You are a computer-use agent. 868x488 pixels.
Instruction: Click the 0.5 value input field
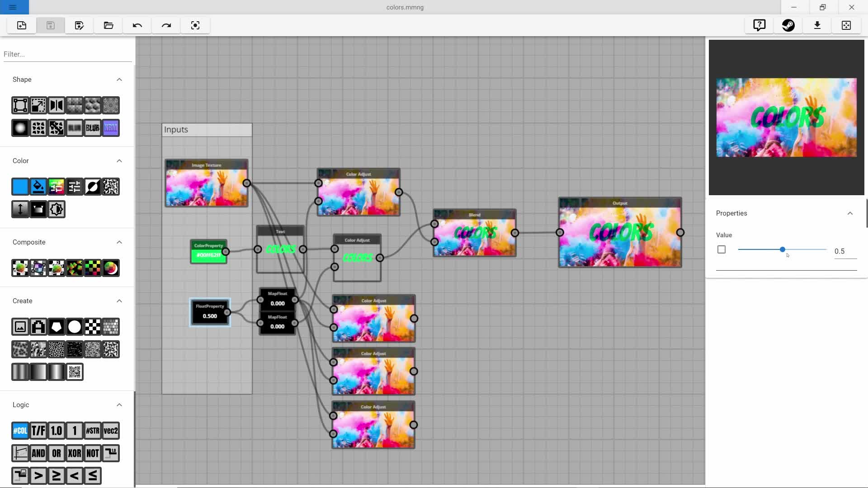pos(845,251)
